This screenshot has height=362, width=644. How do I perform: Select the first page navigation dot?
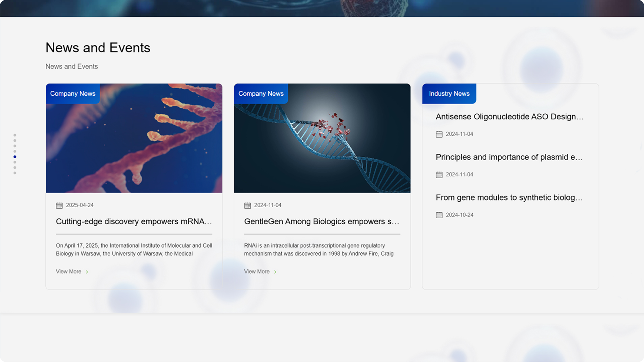[15, 135]
